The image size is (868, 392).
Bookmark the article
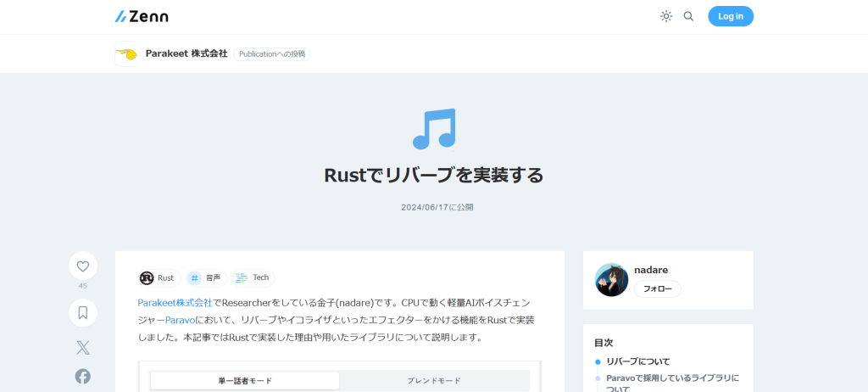[83, 312]
